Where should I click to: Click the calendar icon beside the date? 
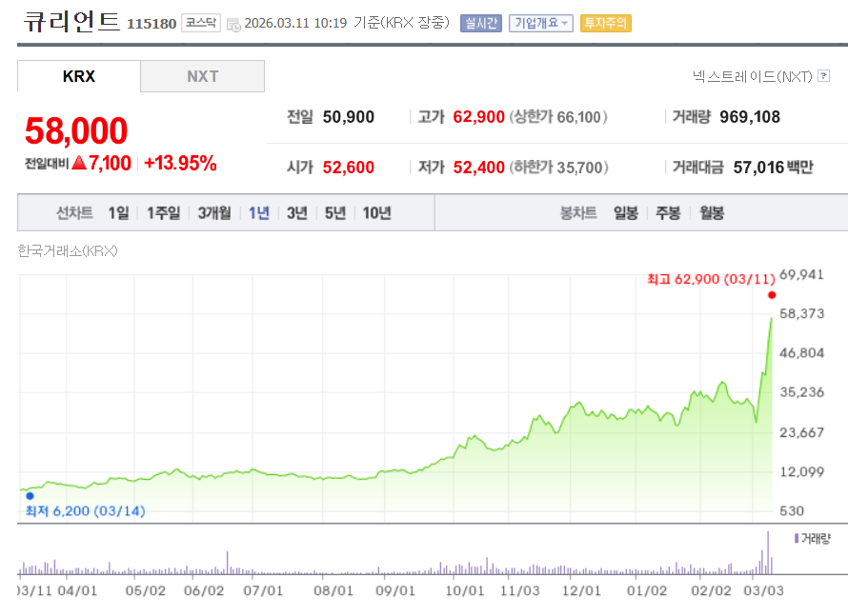[x=233, y=24]
